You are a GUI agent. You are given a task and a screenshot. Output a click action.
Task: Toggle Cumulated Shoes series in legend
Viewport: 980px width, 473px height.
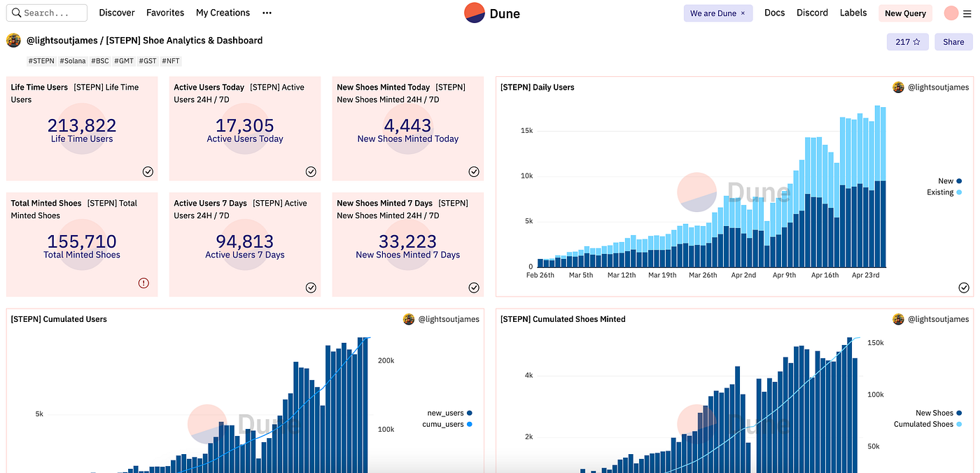coord(927,424)
